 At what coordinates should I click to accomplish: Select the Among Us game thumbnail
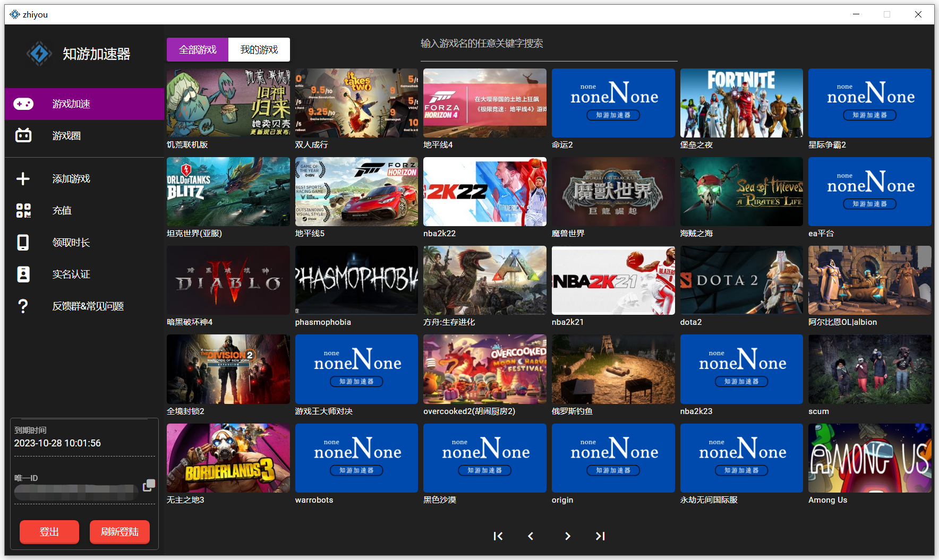coord(870,458)
